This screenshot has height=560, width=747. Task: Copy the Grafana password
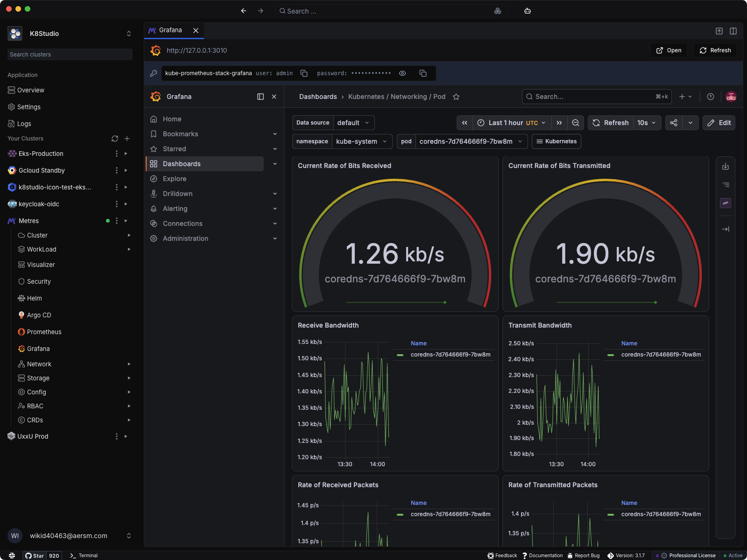(x=423, y=73)
